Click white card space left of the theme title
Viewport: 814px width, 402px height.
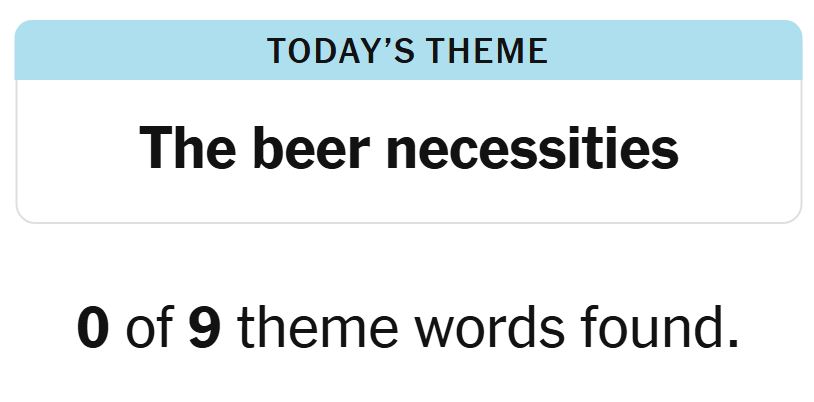75,150
